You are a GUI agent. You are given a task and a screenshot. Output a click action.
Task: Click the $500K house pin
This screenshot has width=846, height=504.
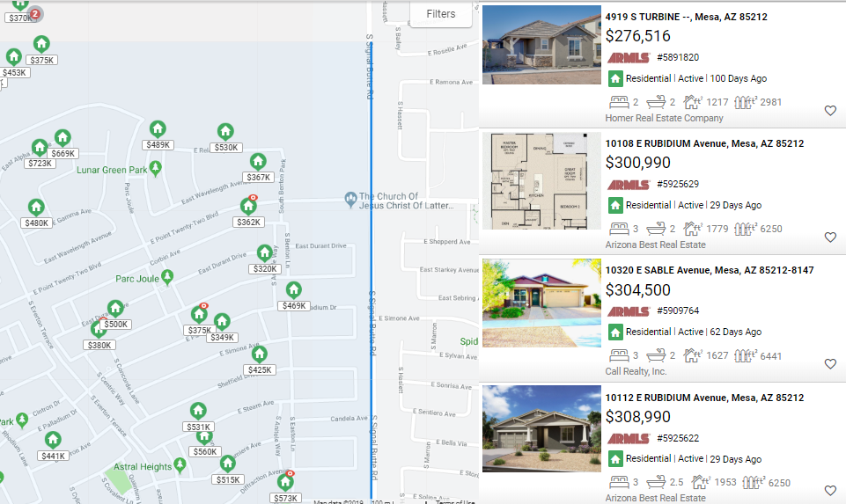click(115, 309)
